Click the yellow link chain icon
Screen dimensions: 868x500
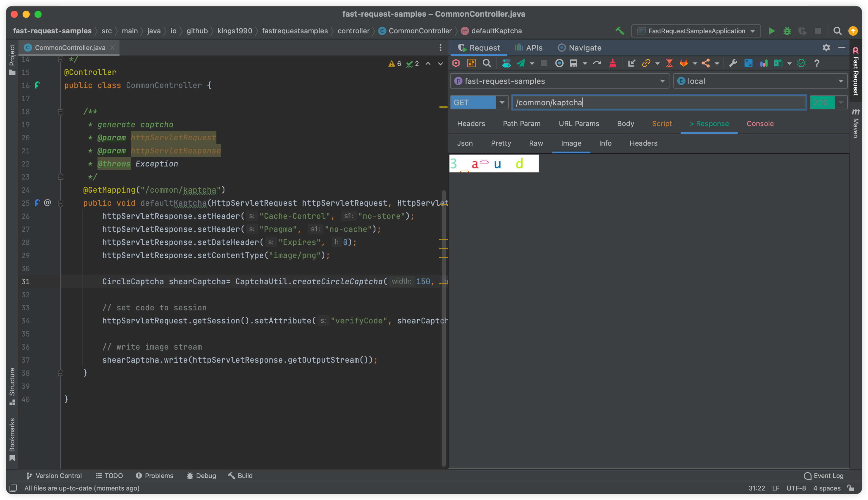click(646, 63)
